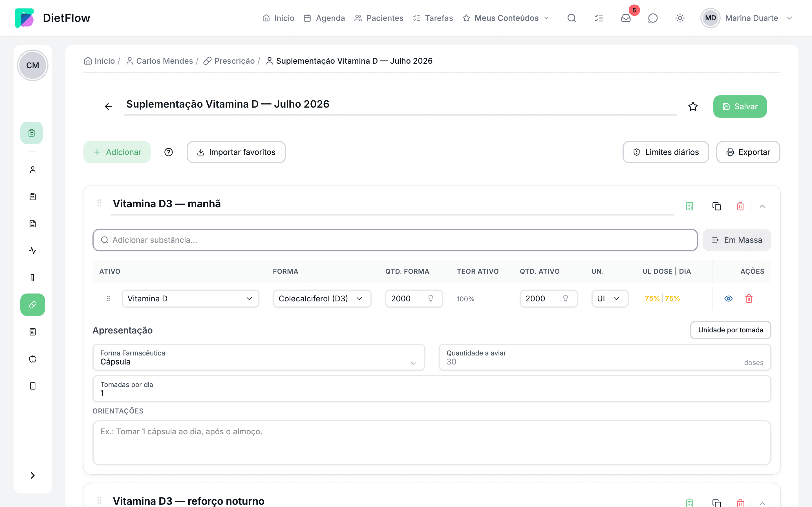Click the Salvar button
The height and width of the screenshot is (507, 812).
tap(740, 106)
